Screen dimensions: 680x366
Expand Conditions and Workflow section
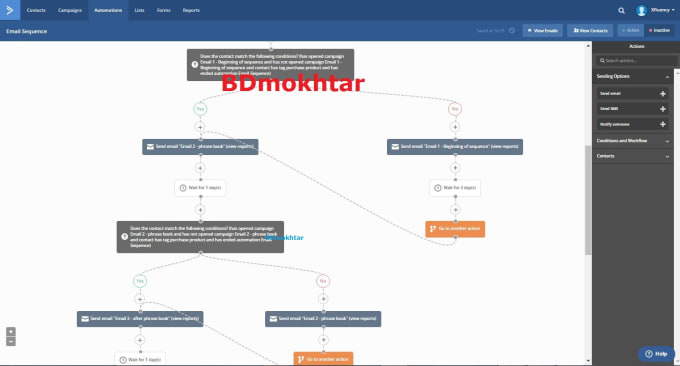click(x=632, y=141)
